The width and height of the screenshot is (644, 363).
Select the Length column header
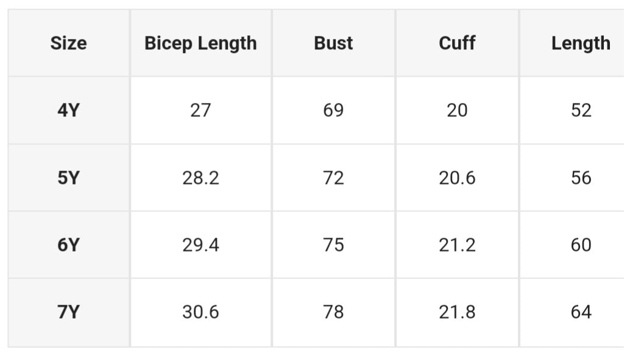tap(581, 43)
